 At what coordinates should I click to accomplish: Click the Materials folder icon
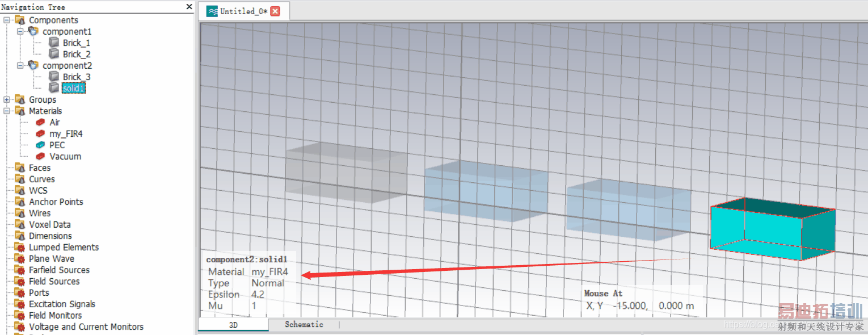click(20, 111)
